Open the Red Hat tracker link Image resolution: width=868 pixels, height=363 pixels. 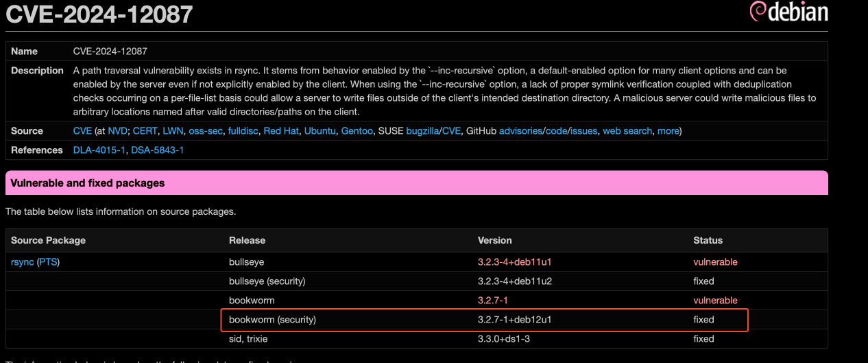pyautogui.click(x=281, y=131)
